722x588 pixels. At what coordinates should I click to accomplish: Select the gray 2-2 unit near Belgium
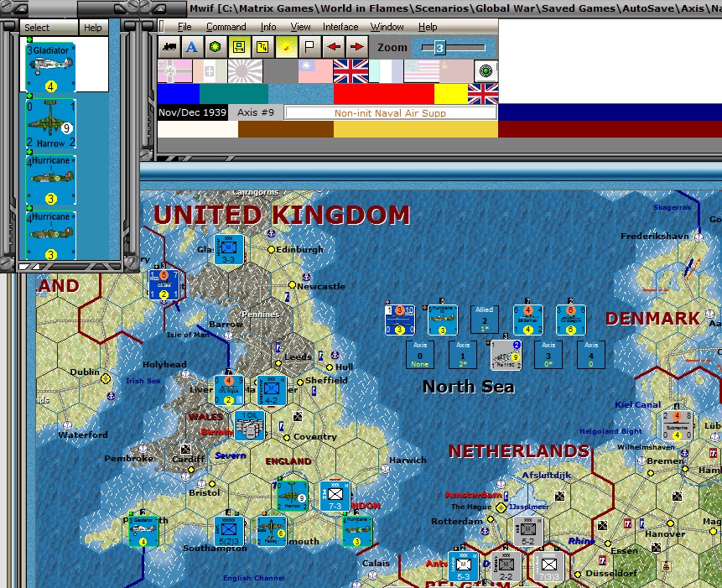tap(506, 566)
